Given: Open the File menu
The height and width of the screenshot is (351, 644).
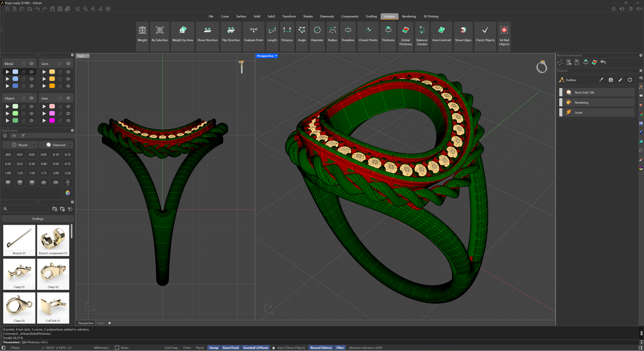Looking at the screenshot, I should 211,16.
